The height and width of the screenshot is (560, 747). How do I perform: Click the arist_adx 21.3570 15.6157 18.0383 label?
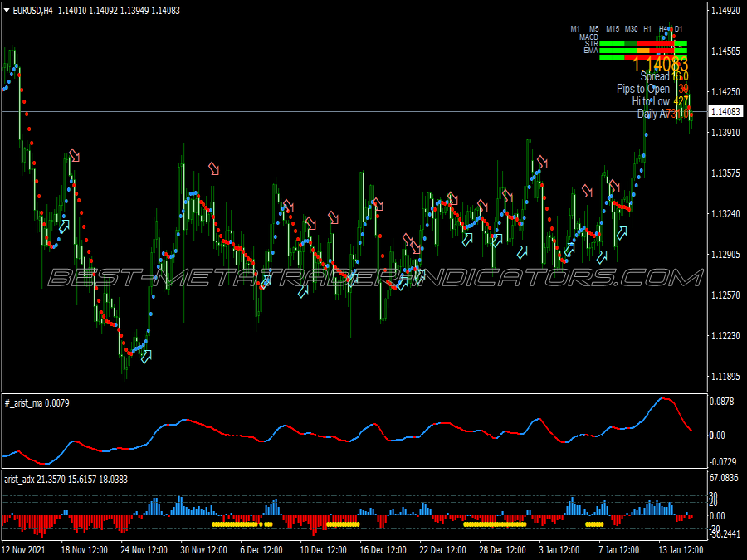tap(66, 480)
